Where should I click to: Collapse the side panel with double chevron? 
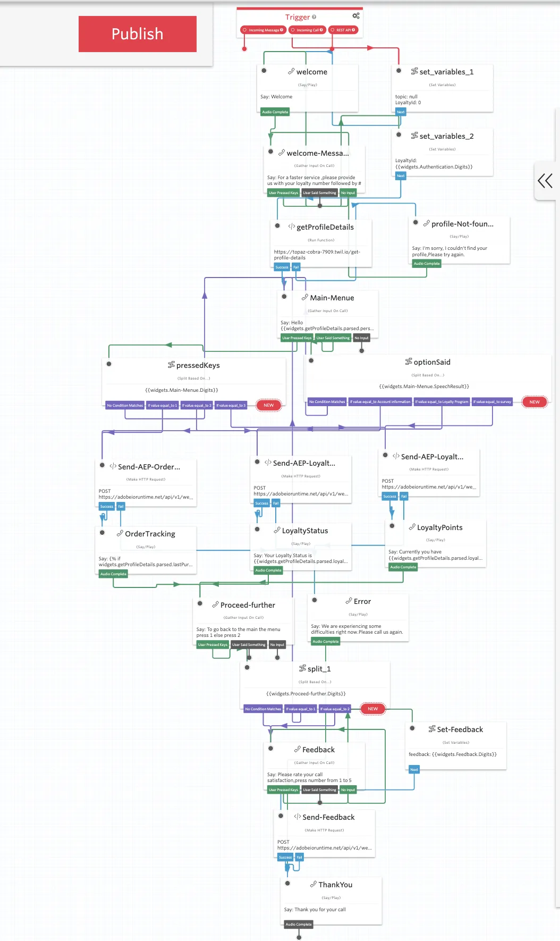point(545,181)
